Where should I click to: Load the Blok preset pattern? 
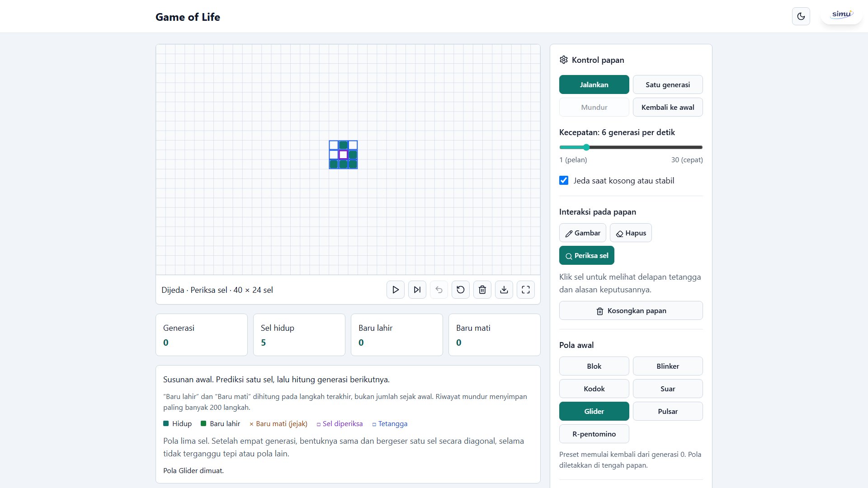(594, 366)
